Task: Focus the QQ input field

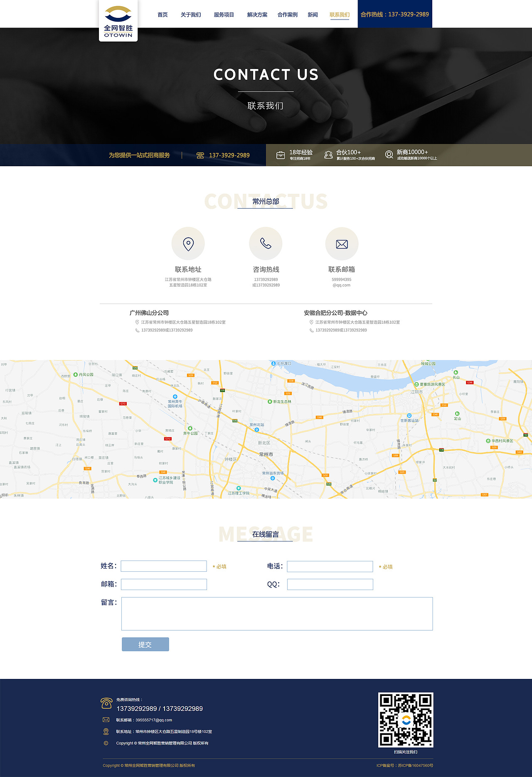Action: tap(330, 585)
